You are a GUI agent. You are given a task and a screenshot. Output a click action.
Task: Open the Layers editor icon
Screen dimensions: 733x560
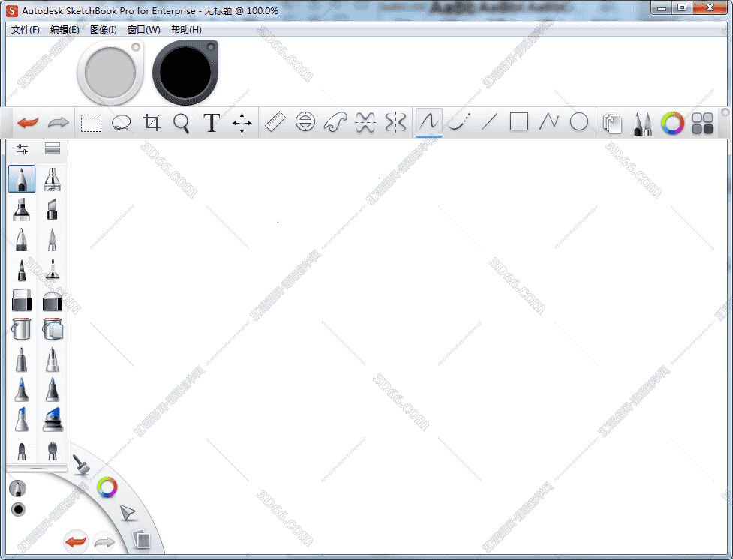(x=612, y=121)
